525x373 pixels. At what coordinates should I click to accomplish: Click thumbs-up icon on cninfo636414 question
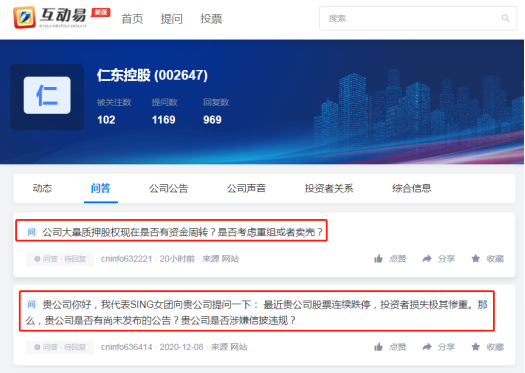(378, 347)
